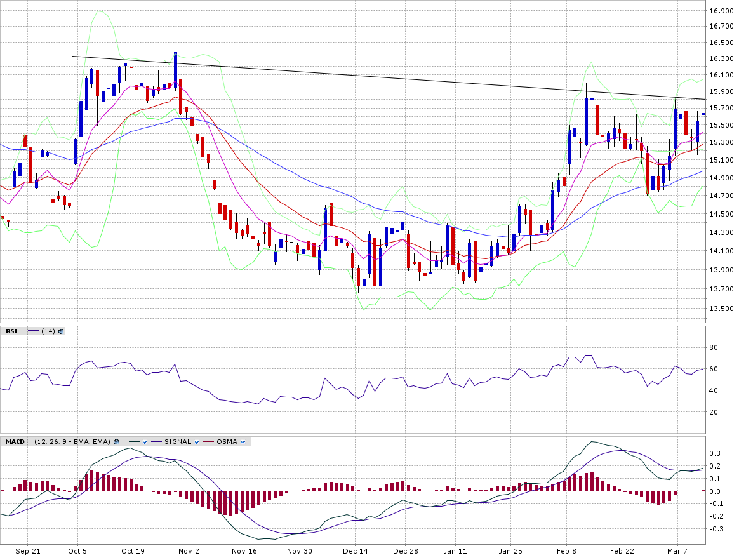The height and width of the screenshot is (560, 739).
Task: Click the Feb 22 date label
Action: (x=622, y=551)
